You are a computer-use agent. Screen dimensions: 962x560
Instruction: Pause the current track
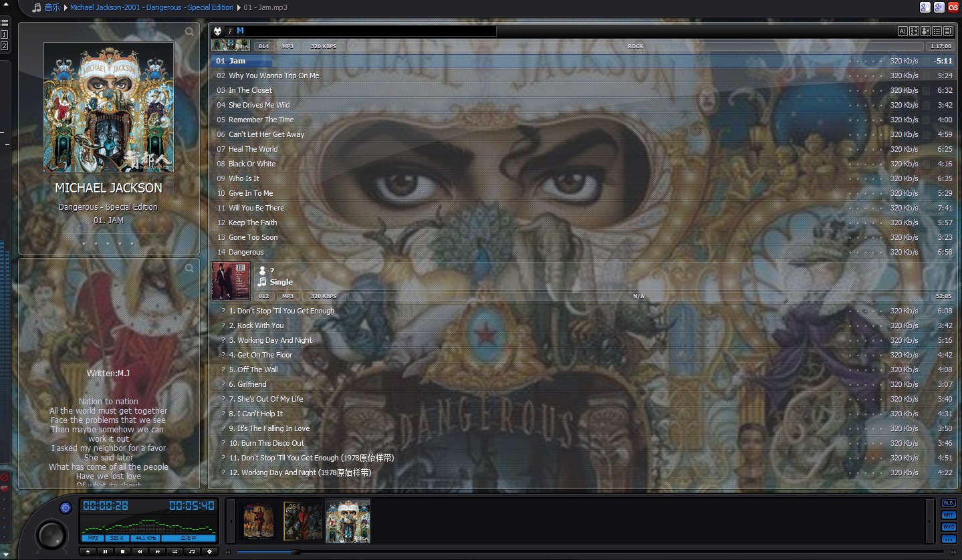(x=105, y=552)
